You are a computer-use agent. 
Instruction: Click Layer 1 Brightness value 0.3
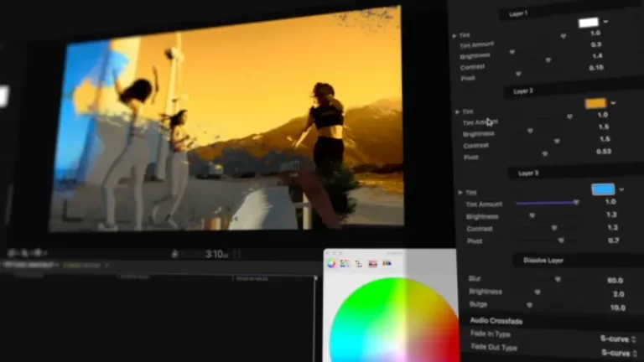(596, 44)
